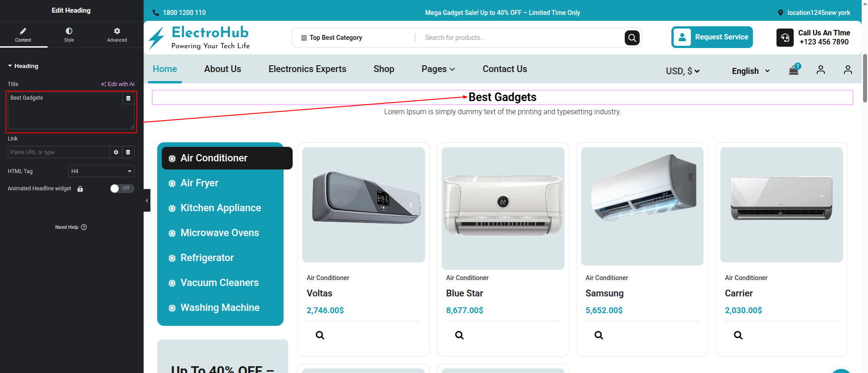Open the Pages menu

pos(438,69)
